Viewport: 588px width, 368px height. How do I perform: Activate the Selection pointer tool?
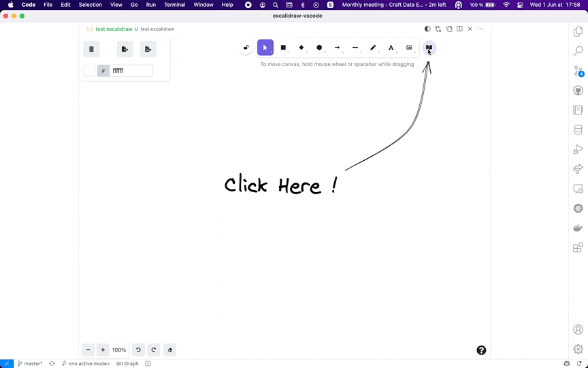coord(265,48)
